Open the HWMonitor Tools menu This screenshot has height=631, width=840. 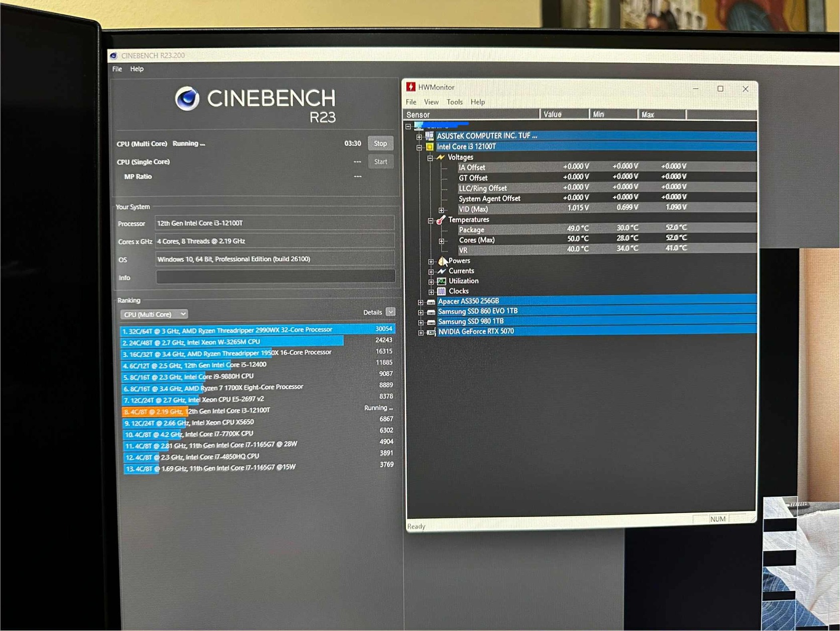tap(455, 102)
